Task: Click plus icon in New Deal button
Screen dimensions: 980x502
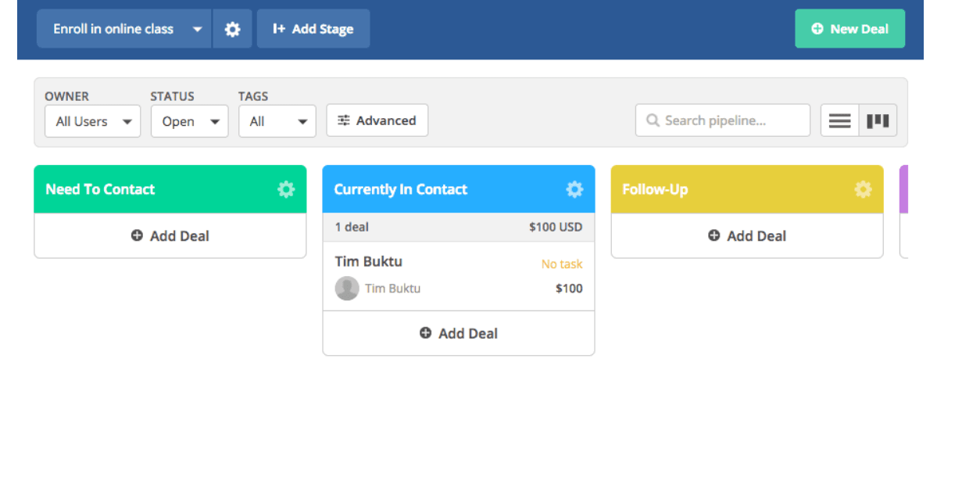Action: (x=817, y=29)
